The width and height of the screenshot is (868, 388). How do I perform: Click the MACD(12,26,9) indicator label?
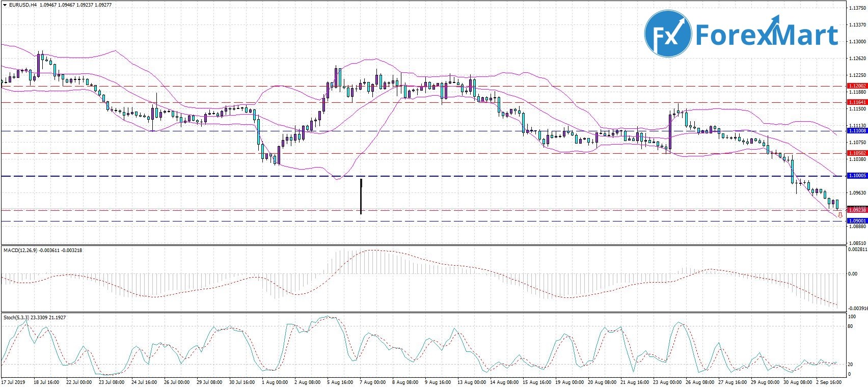(18, 251)
